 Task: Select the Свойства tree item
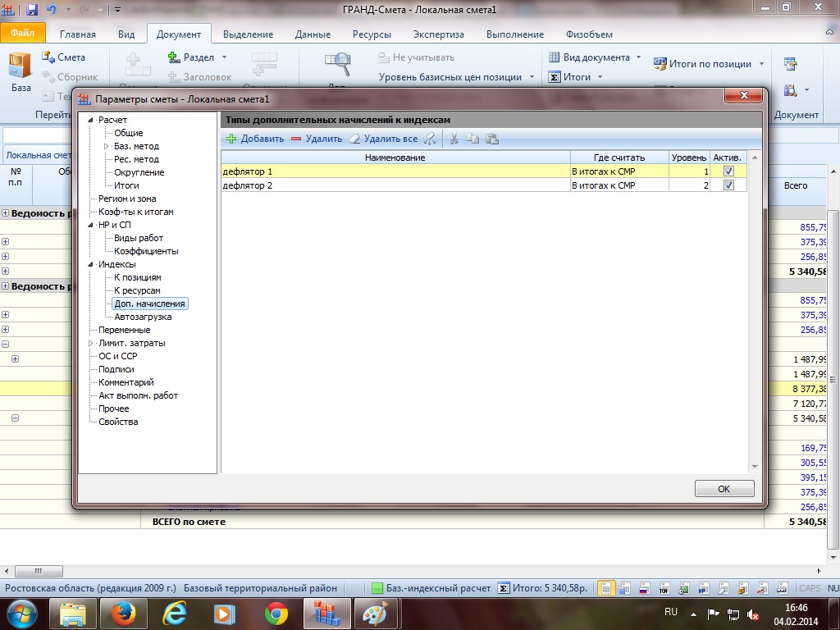tap(118, 422)
